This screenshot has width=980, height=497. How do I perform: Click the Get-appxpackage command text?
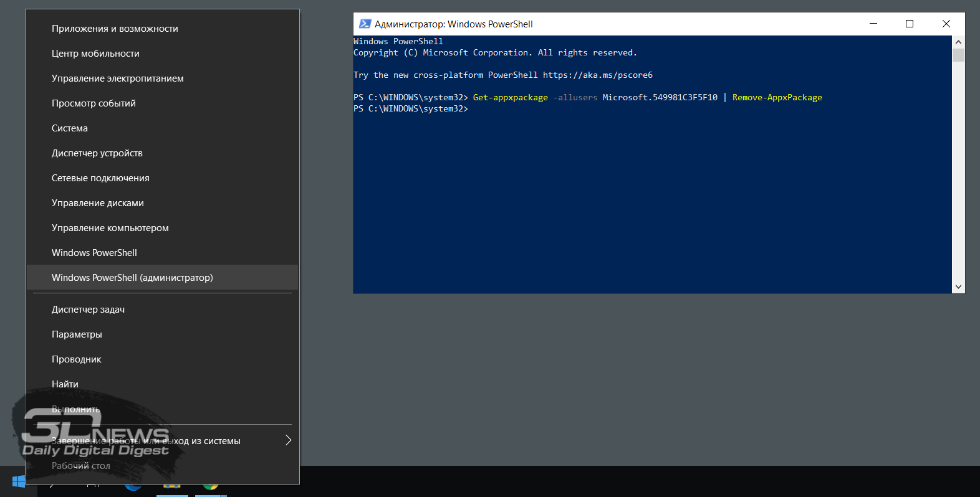click(x=511, y=98)
